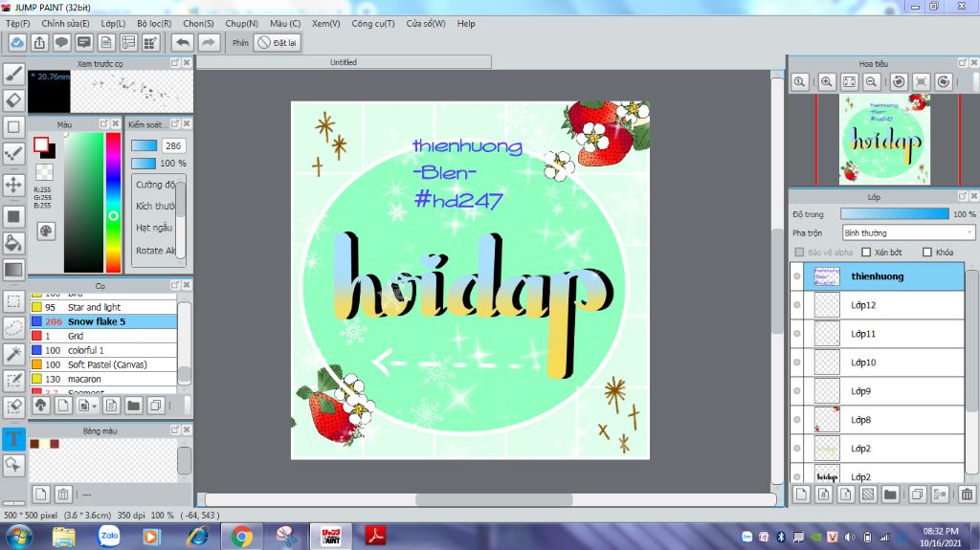The image size is (980, 550).
Task: Open the Lớp(L) menu
Action: point(113,23)
